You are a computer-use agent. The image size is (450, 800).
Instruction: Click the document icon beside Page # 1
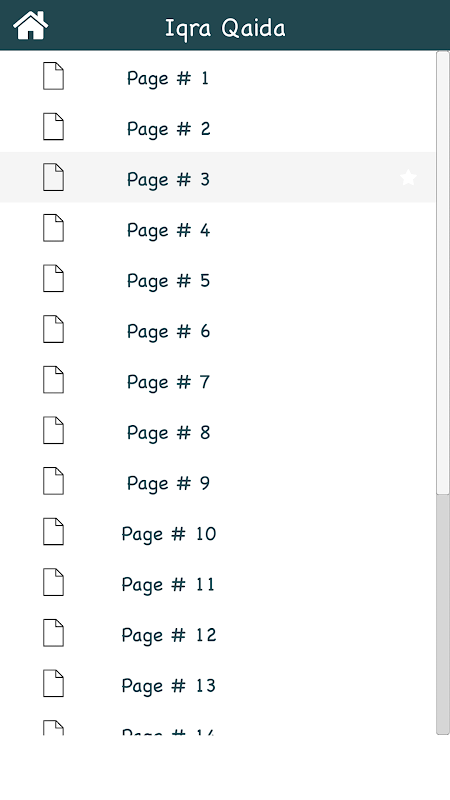click(54, 76)
